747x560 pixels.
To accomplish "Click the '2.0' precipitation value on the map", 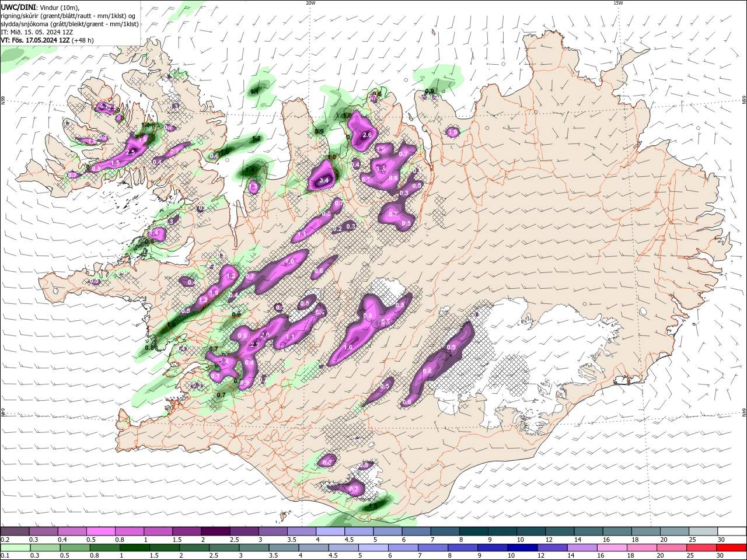I will (x=265, y=335).
